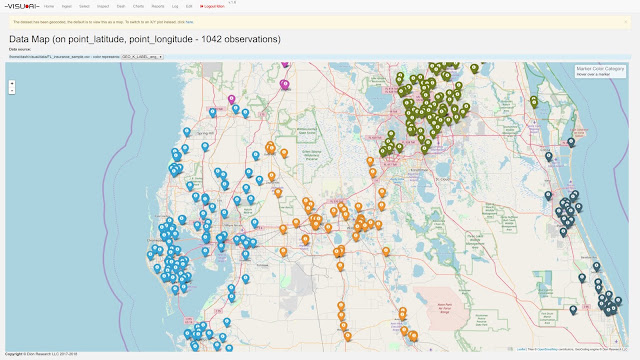
Task: Zoom out using the map minus button
Action: 12,90
